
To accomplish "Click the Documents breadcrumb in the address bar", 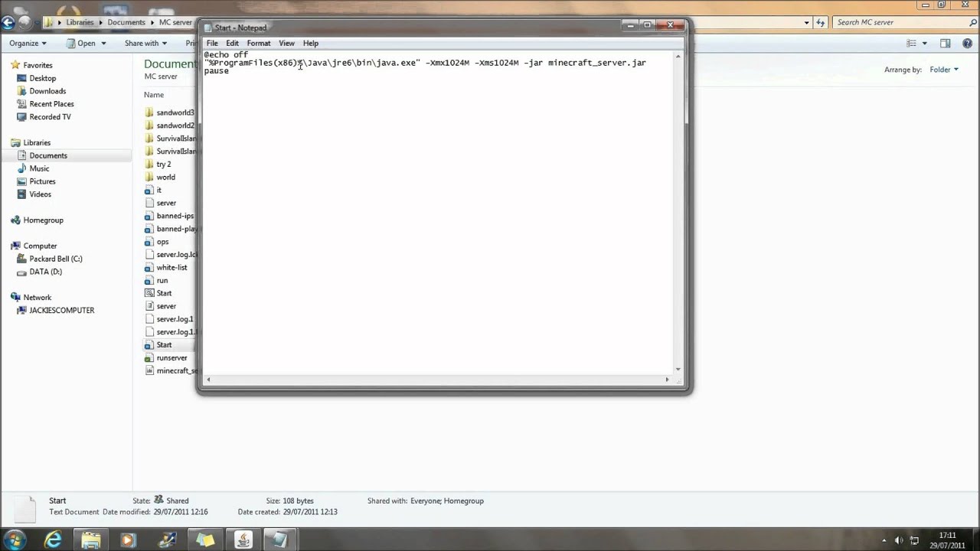I will [x=126, y=22].
